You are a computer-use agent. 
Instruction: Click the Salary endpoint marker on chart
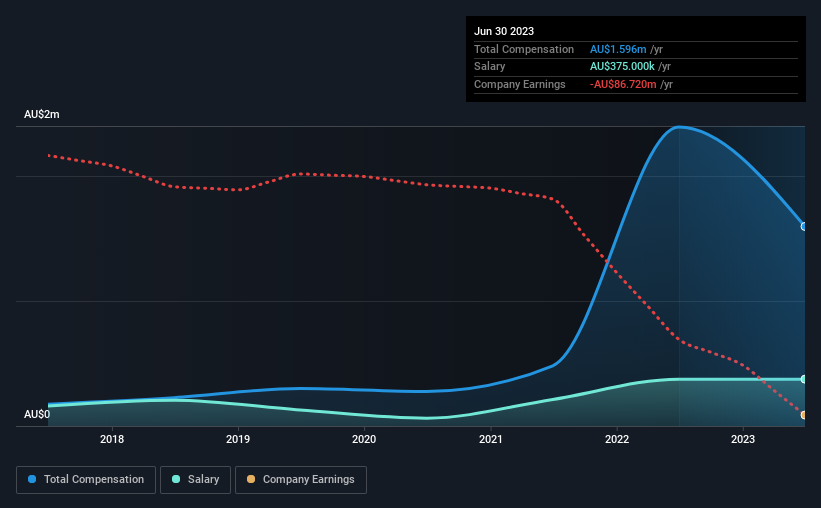click(804, 379)
